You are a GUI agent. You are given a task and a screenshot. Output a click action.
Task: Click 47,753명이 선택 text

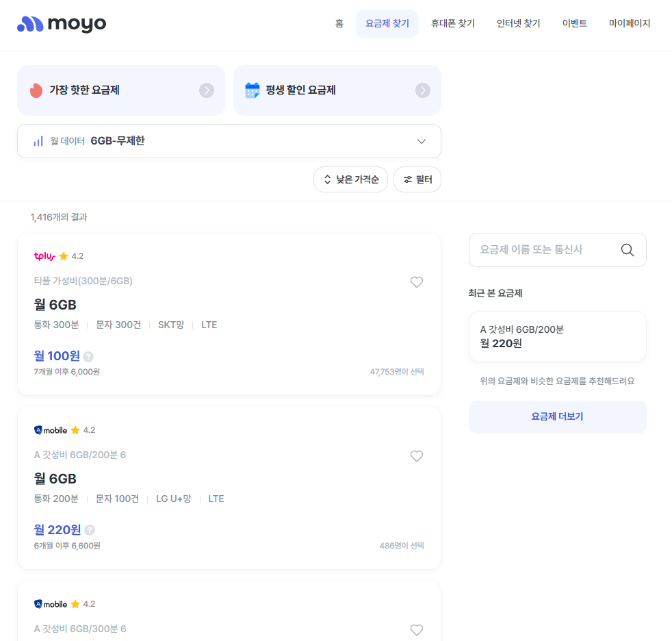click(397, 372)
